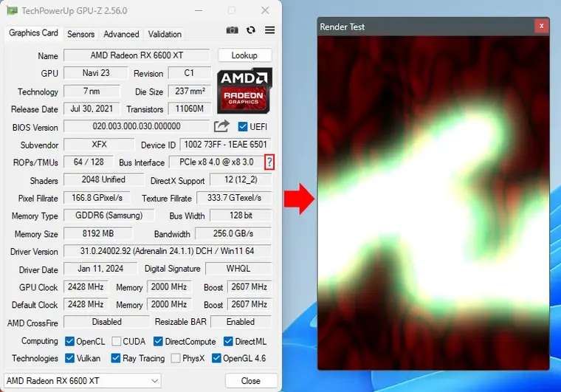This screenshot has height=392, width=561.
Task: Click inside the Render Test rendering area
Action: [x=433, y=203]
